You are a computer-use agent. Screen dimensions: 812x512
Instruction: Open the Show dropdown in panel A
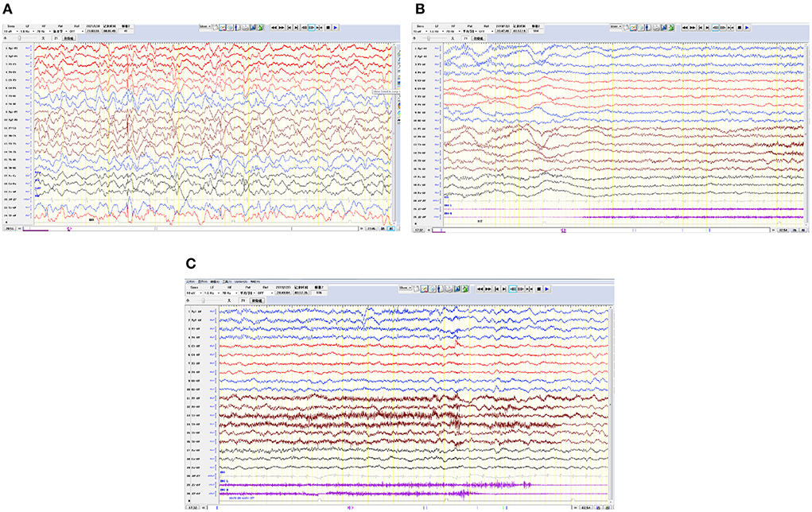click(x=206, y=26)
